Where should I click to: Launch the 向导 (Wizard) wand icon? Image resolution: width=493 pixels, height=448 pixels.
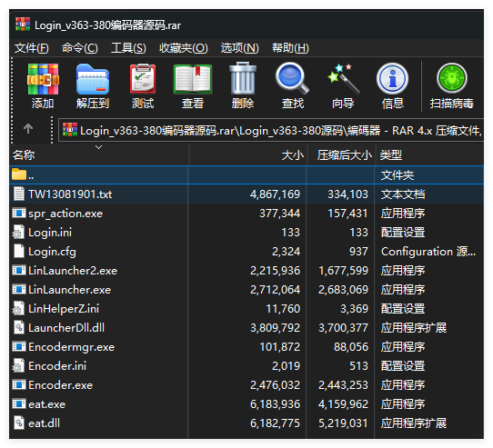pos(343,78)
